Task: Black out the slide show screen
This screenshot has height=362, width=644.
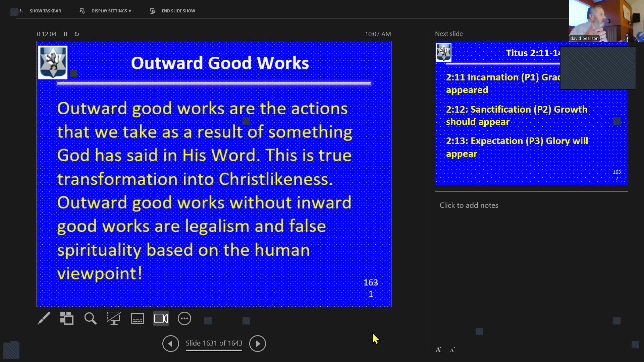Action: click(x=114, y=318)
